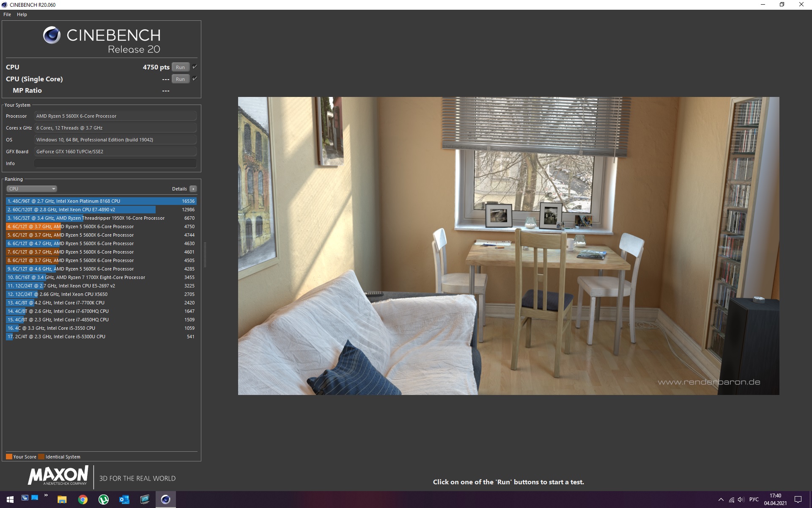Run the CPU multi-core benchmark
This screenshot has height=508, width=812.
180,67
